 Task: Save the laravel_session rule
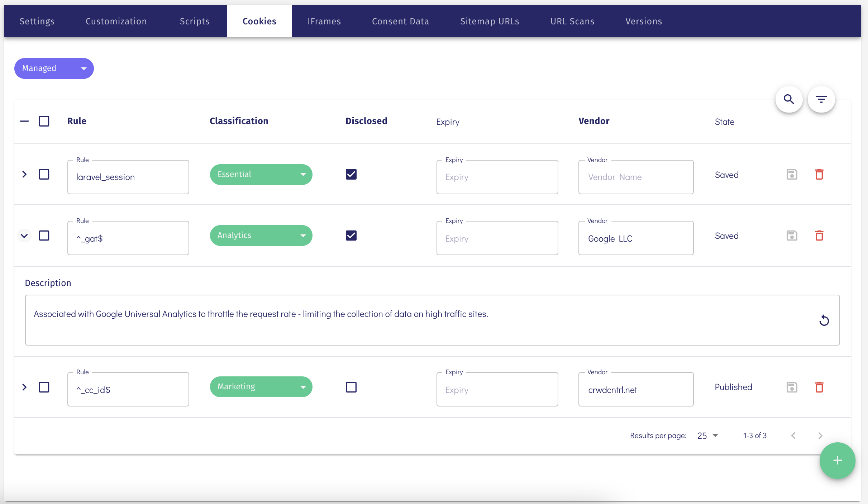point(792,175)
